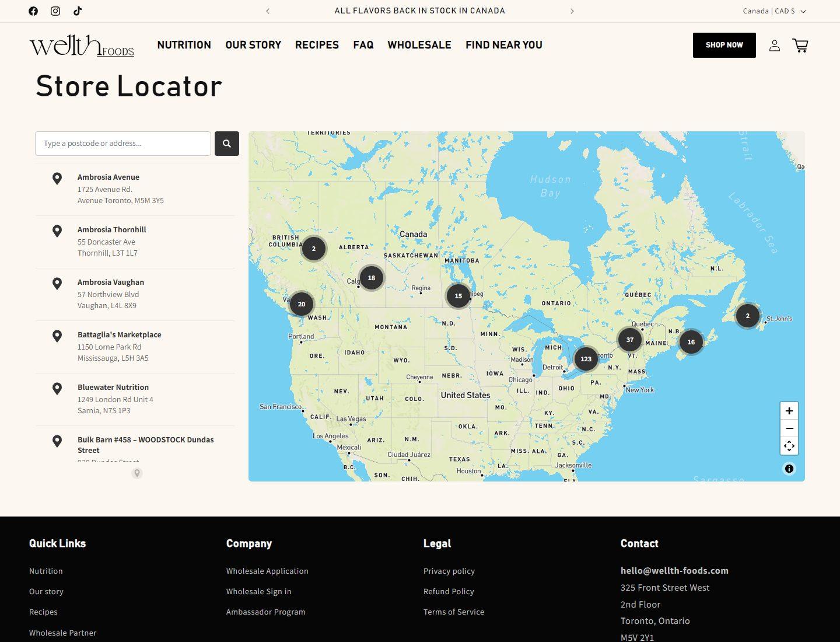Open Ambassador Program link
This screenshot has height=642, width=840.
(x=266, y=612)
